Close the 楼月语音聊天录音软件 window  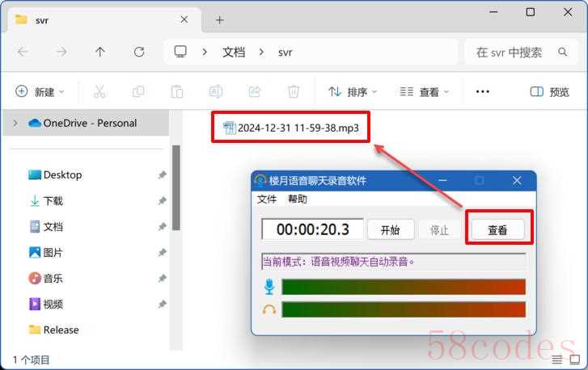point(517,181)
